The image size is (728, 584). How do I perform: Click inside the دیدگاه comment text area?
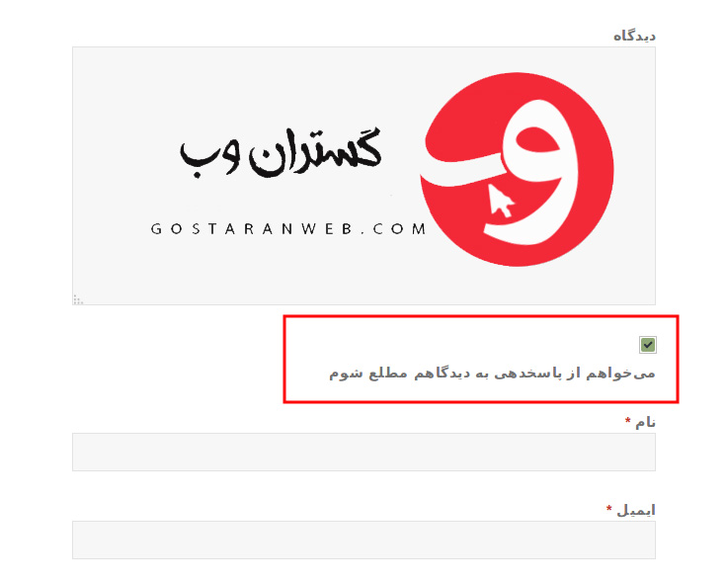[364, 176]
